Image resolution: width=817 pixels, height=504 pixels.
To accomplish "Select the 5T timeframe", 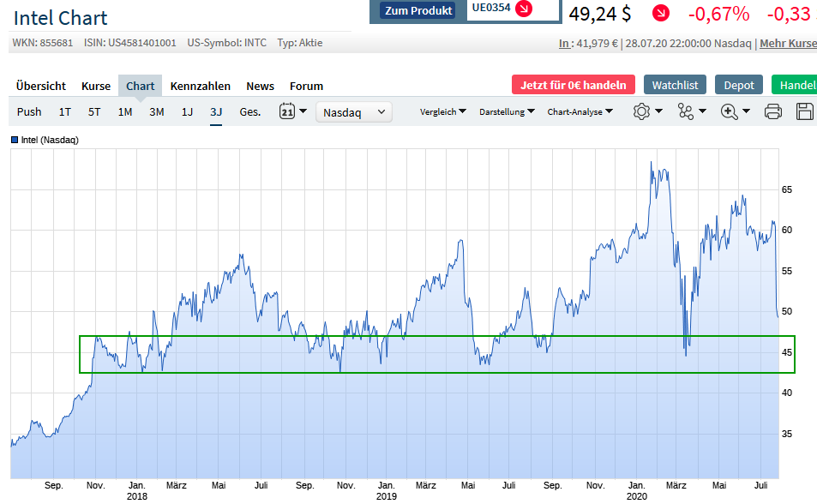I will 94,112.
